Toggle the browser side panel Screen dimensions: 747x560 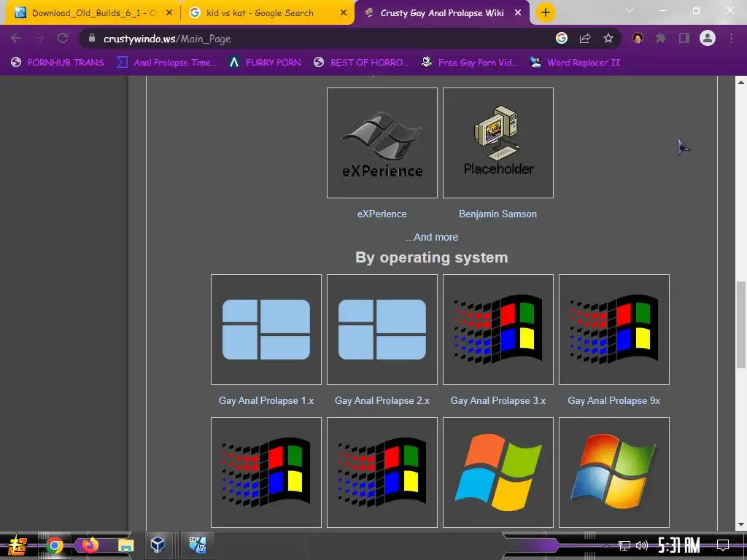point(684,38)
